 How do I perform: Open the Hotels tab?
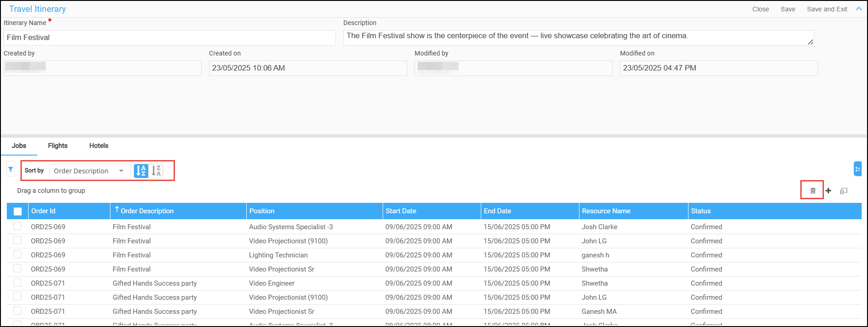[x=99, y=146]
